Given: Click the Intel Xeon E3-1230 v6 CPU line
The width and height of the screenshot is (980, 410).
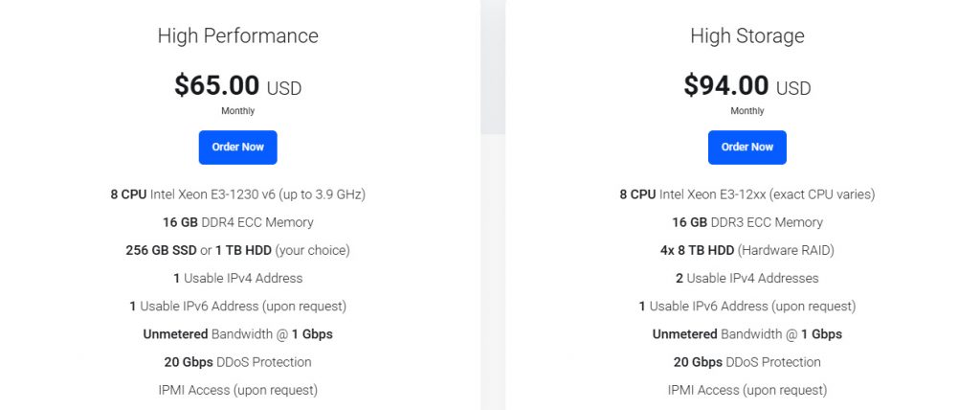Looking at the screenshot, I should click(x=237, y=194).
